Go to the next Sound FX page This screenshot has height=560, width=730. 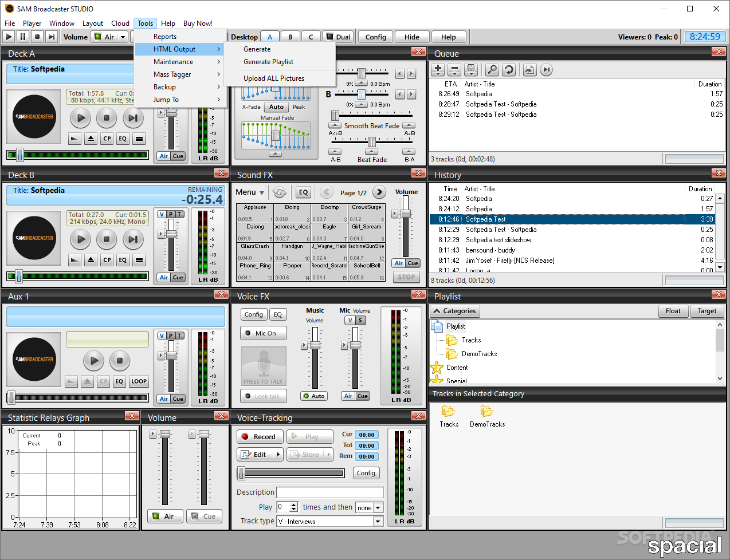tap(379, 192)
